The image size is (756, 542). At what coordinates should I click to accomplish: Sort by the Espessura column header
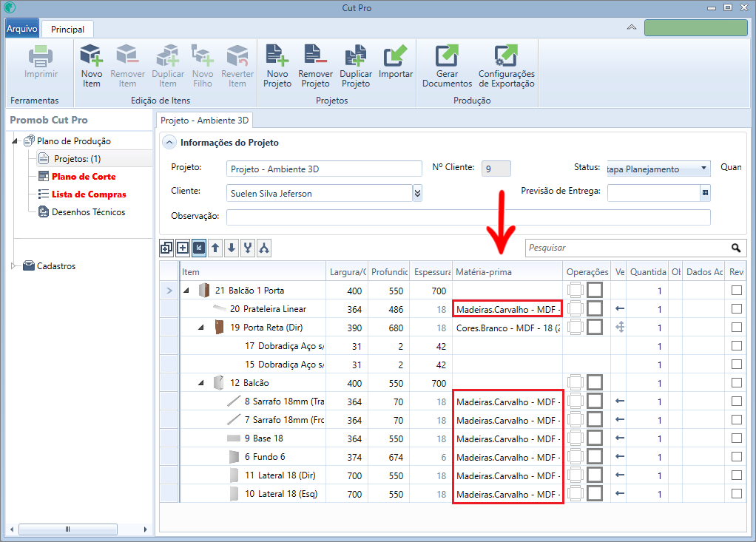tap(431, 271)
